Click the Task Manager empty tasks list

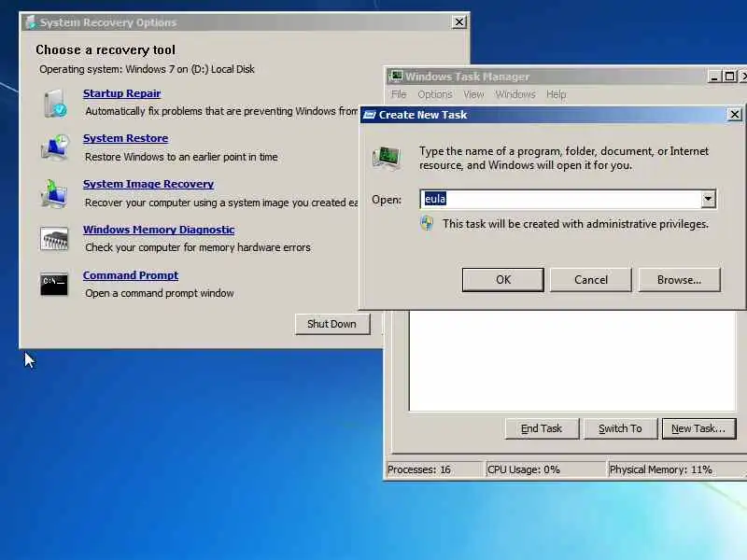572,360
